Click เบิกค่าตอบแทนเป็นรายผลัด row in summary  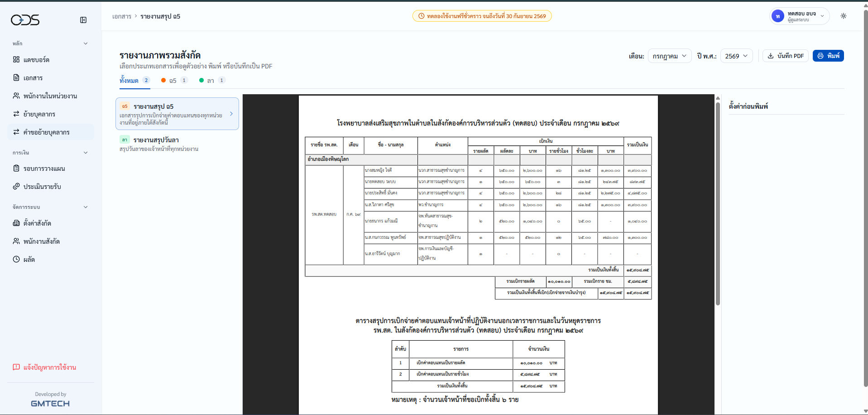click(x=478, y=363)
